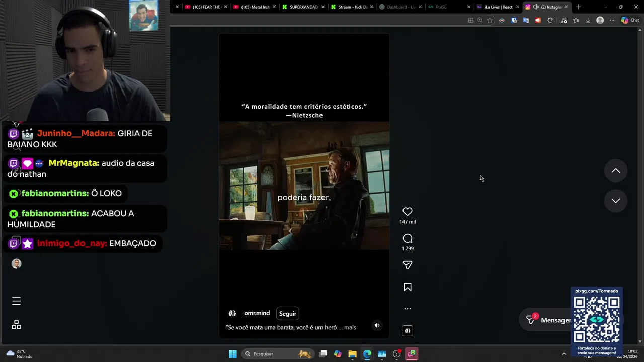Click username inimigo_do_nay in chat

tap(72, 243)
